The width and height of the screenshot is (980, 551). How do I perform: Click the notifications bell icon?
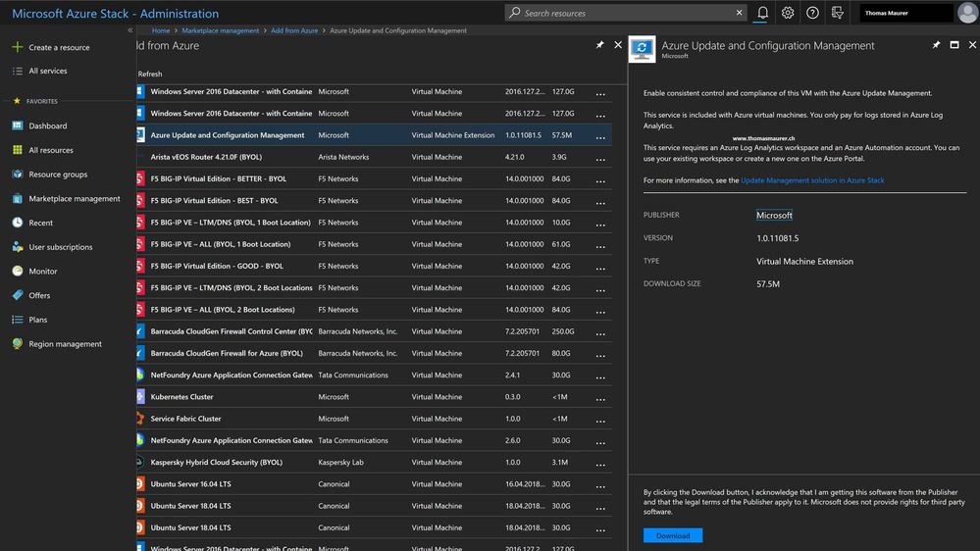[x=762, y=13]
